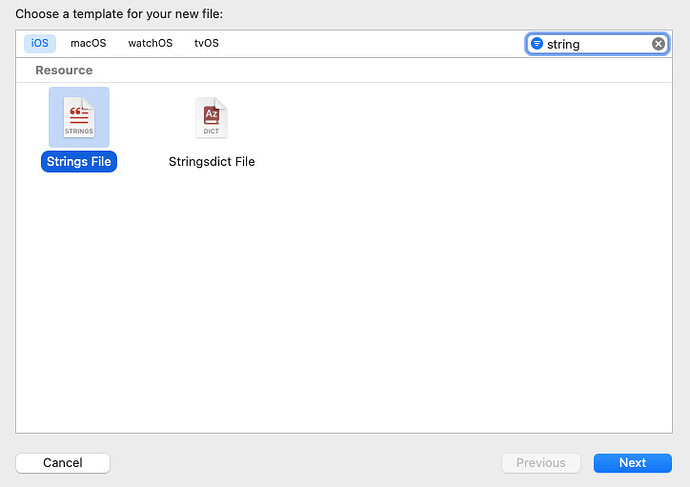The image size is (690, 487).
Task: Click the filter icon in search field
Action: [537, 44]
